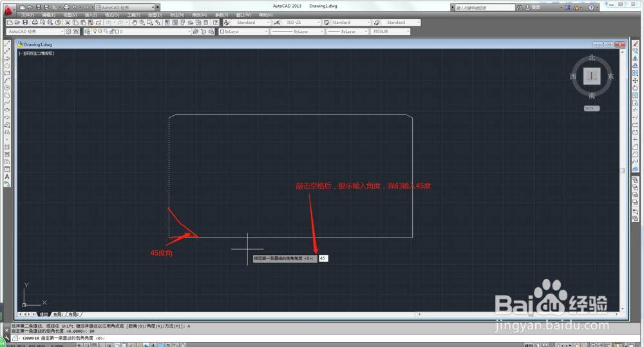644x347 pixels.
Task: Toggle the layer on/off lightbulb icon
Action: 95,31
